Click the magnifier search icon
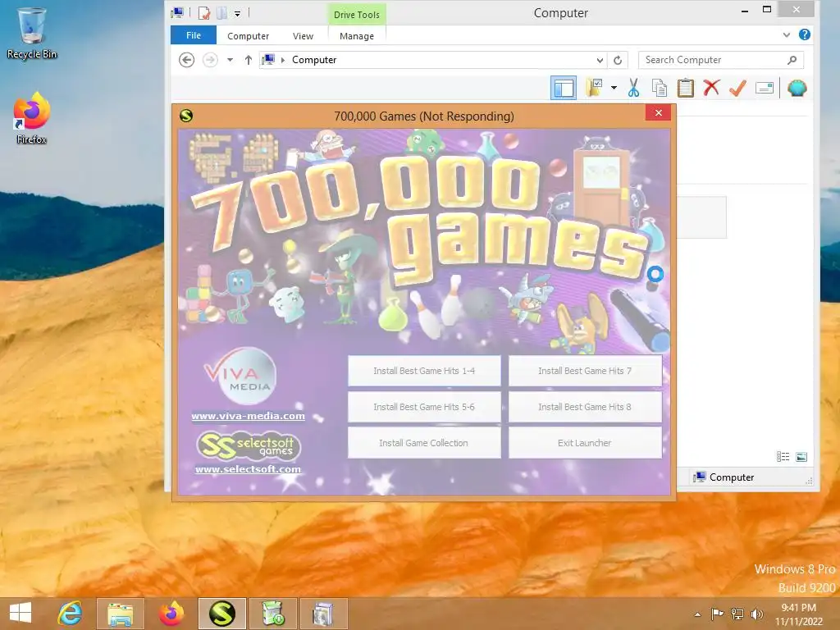This screenshot has height=630, width=840. tap(792, 60)
